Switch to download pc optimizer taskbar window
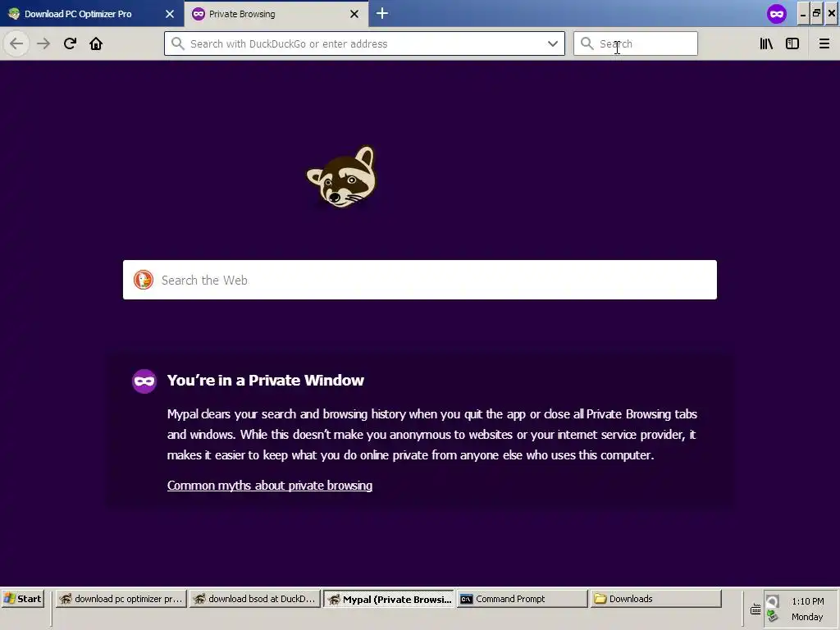840x630 pixels. [121, 599]
